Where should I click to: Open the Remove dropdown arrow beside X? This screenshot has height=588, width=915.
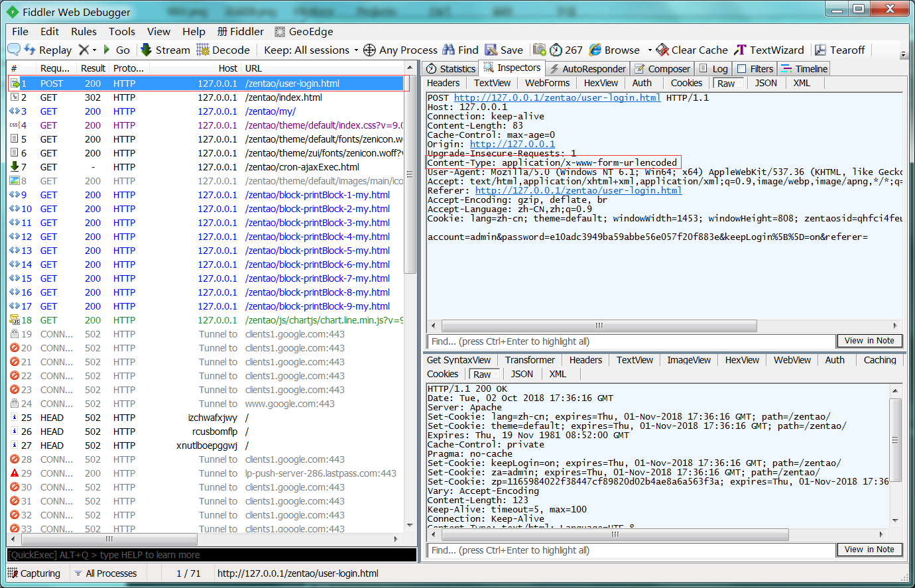coord(94,50)
